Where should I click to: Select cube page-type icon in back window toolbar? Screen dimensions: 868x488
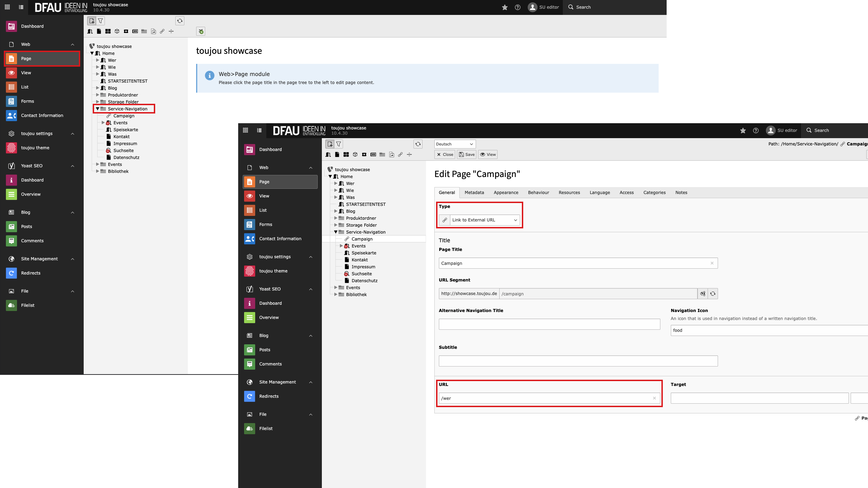[117, 31]
